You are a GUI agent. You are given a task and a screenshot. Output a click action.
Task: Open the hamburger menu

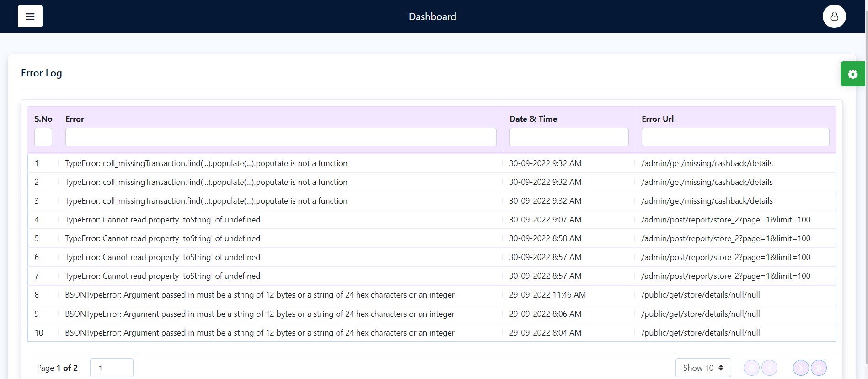(x=30, y=16)
